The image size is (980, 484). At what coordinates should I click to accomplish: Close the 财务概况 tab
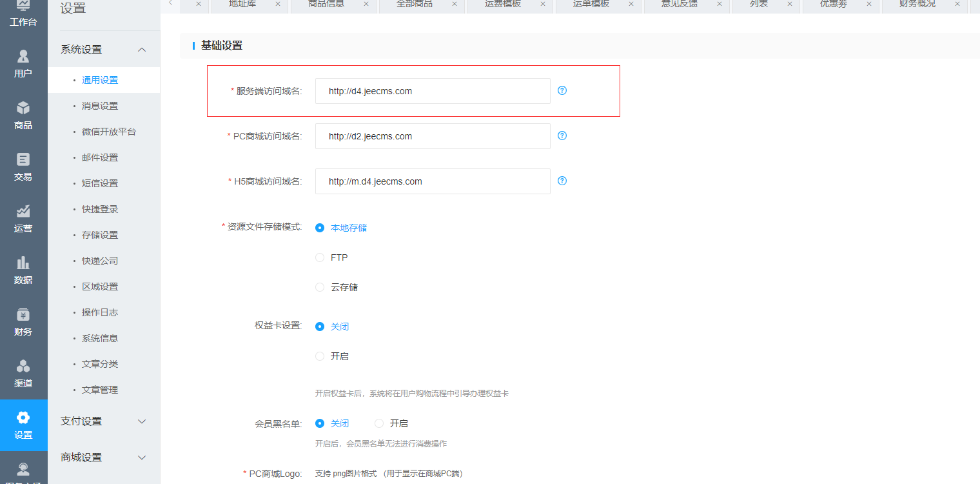click(957, 4)
